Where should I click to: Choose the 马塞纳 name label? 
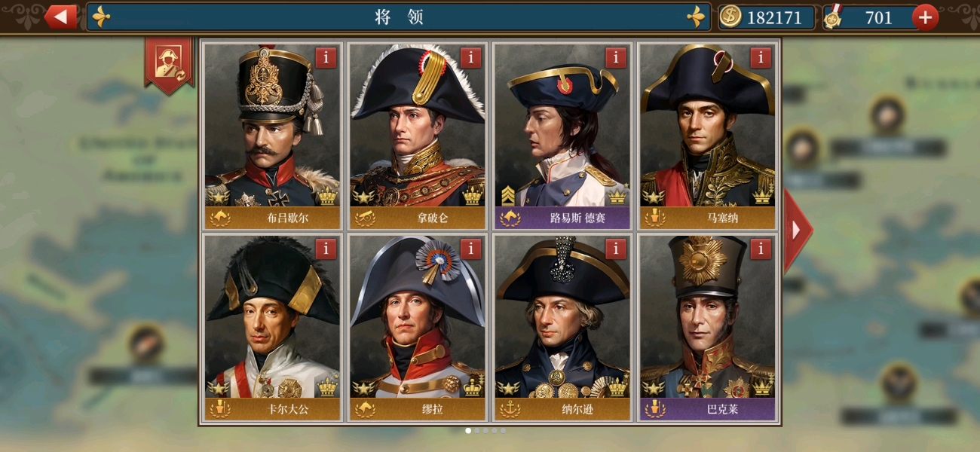click(706, 218)
